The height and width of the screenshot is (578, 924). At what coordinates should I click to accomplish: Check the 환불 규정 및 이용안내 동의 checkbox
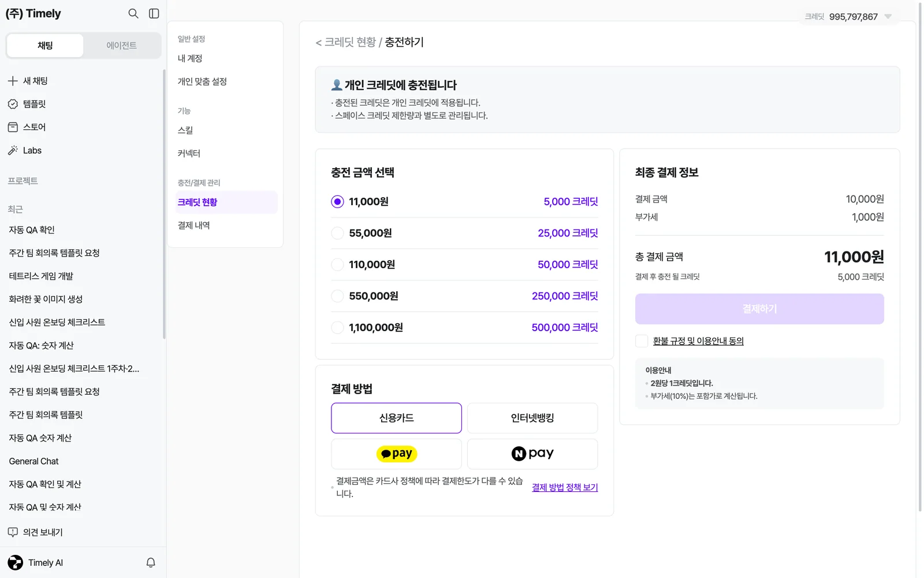pyautogui.click(x=642, y=341)
